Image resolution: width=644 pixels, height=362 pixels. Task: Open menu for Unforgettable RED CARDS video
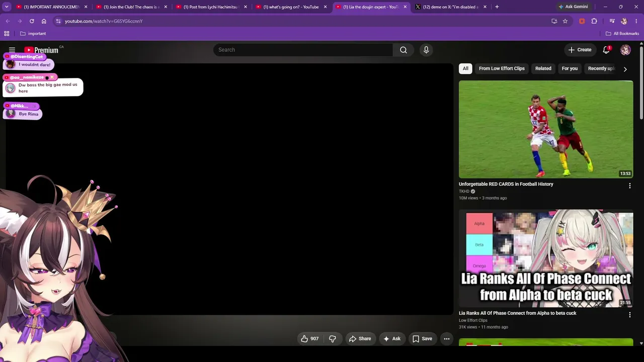click(x=629, y=186)
